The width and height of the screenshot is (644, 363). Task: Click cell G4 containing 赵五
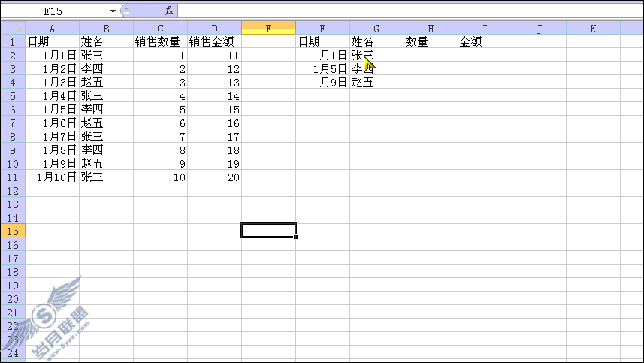(377, 82)
